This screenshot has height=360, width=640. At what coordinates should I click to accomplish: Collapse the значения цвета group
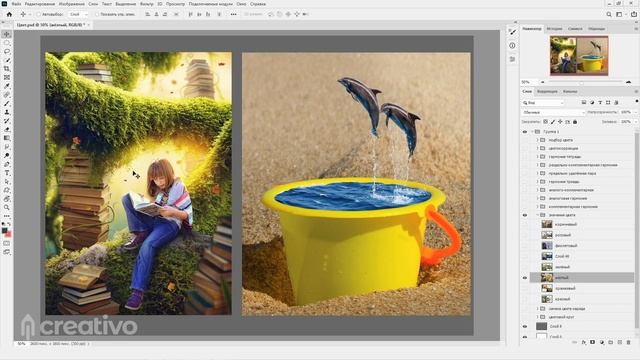537,215
